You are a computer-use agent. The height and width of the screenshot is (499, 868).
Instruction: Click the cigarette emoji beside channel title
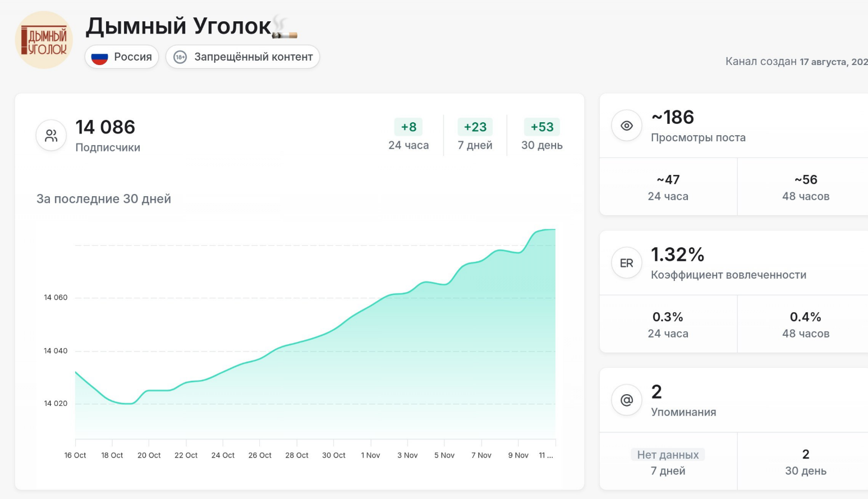(284, 28)
